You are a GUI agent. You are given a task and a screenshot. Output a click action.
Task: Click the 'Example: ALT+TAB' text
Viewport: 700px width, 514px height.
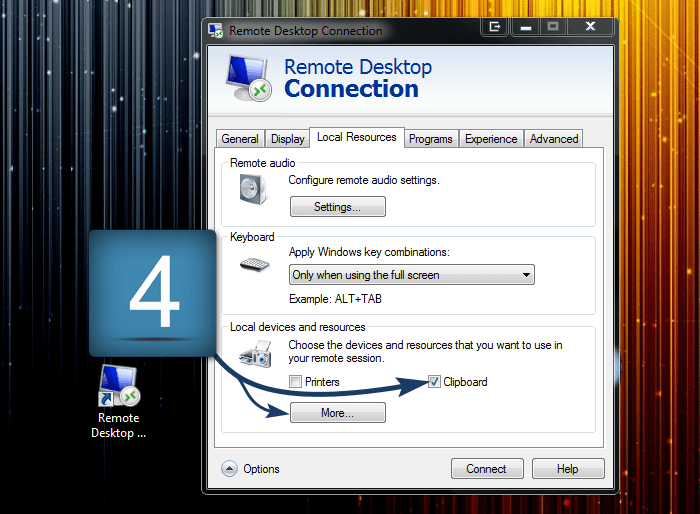coord(335,299)
